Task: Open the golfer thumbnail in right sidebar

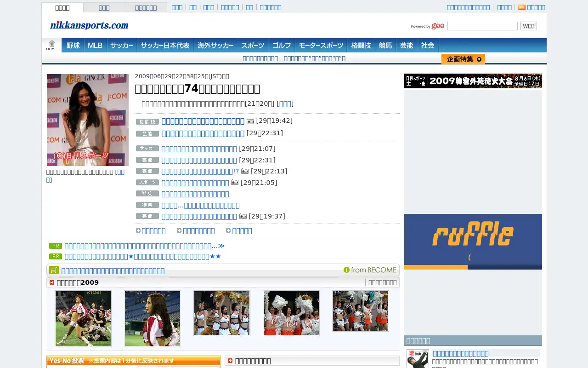Action: 418,359
